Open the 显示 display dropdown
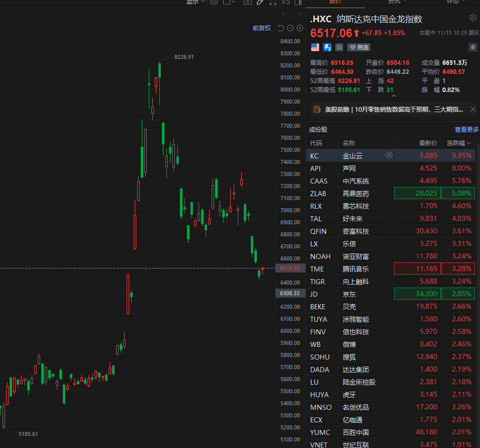The height and width of the screenshot is (448, 480). click(x=196, y=2)
